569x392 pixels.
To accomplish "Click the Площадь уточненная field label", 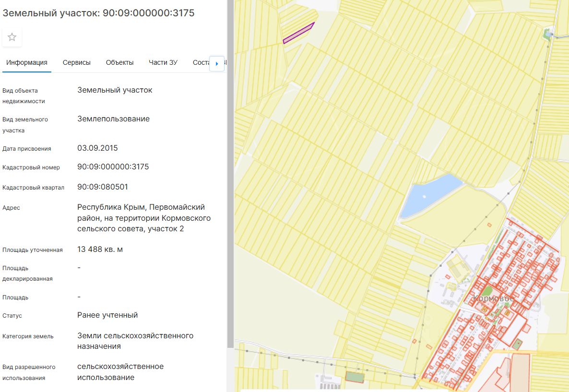I will coord(33,249).
